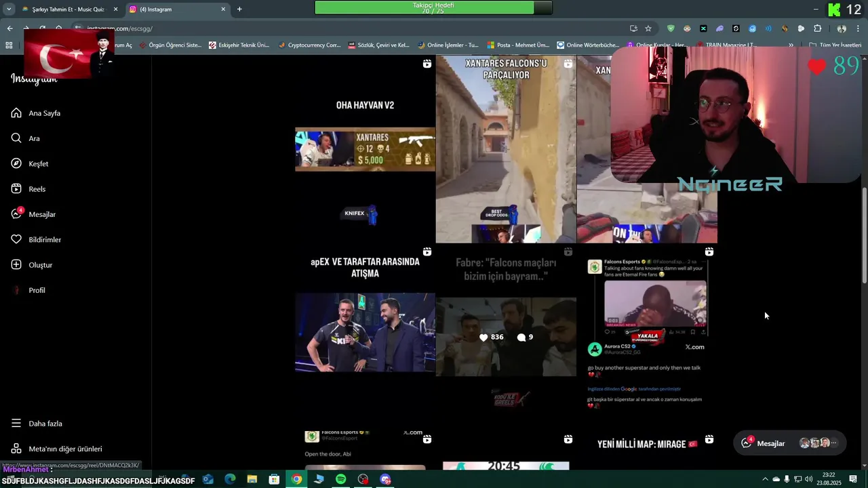Open Falcons Esports Aurora CS2 tweet post
Image resolution: width=868 pixels, height=488 pixels.
647,337
